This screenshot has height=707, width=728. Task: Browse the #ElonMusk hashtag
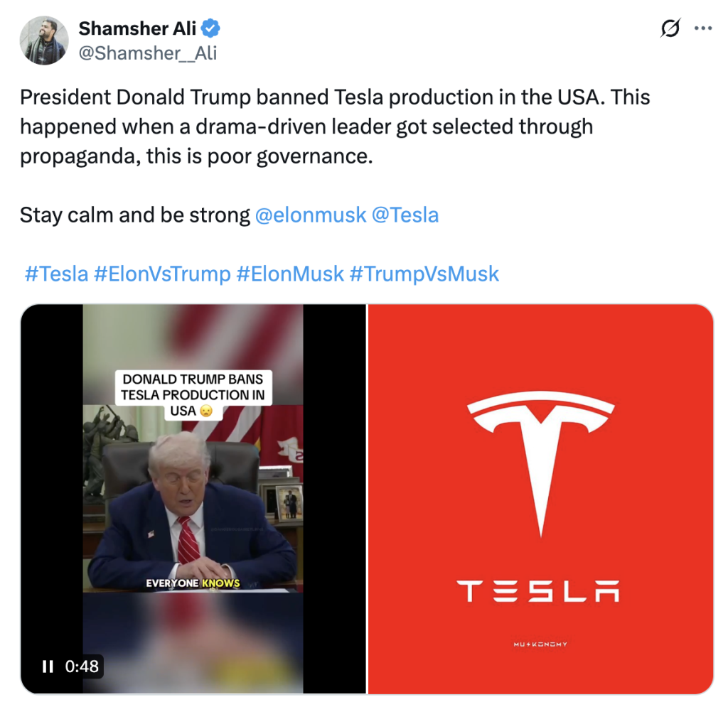(x=290, y=274)
